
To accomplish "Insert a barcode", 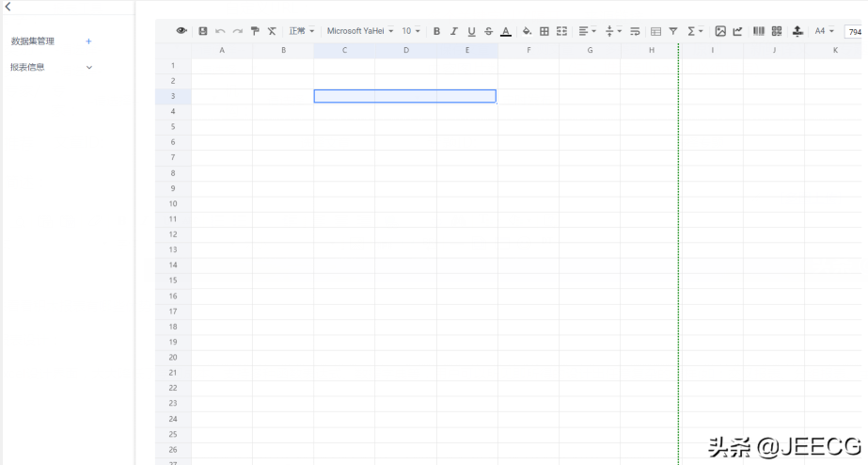I will point(759,31).
